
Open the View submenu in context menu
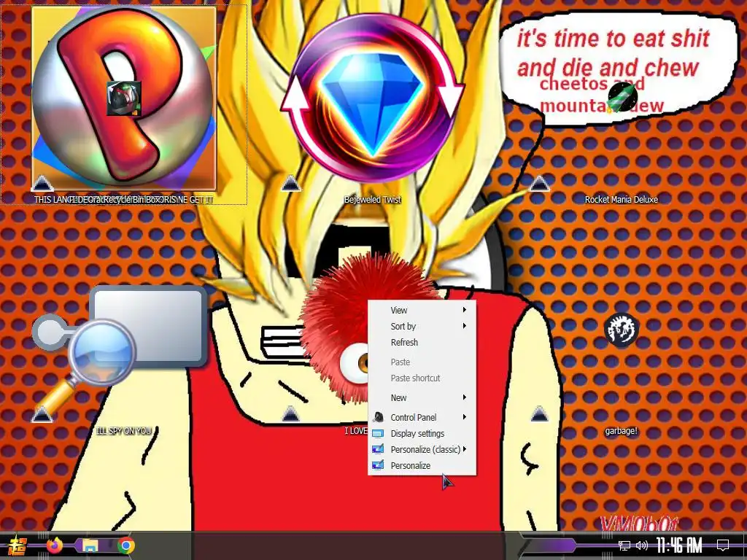tap(422, 310)
